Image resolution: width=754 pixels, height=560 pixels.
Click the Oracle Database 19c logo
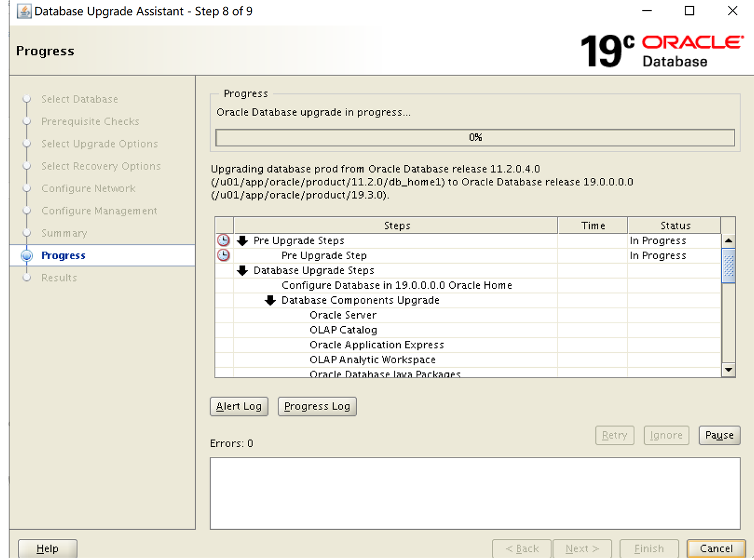click(662, 51)
